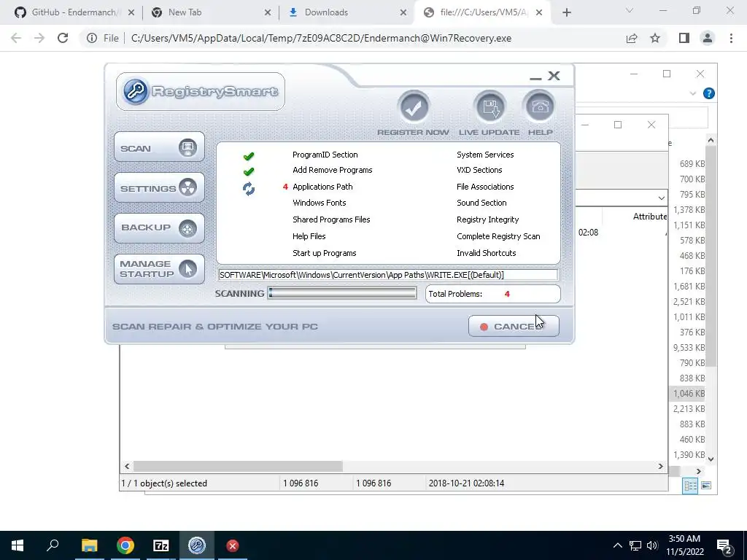
Task: Select the Sound Section entry
Action: click(x=481, y=203)
